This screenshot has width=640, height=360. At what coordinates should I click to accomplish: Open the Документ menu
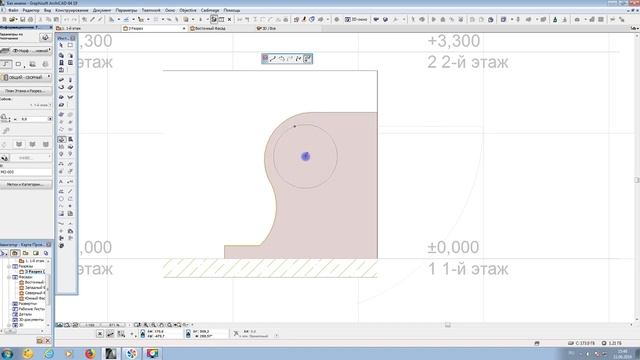tap(102, 10)
